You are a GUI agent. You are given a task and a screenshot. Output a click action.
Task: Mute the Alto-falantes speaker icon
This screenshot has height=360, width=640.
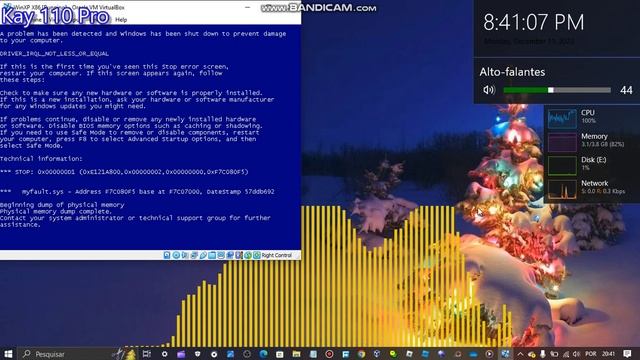(x=489, y=90)
